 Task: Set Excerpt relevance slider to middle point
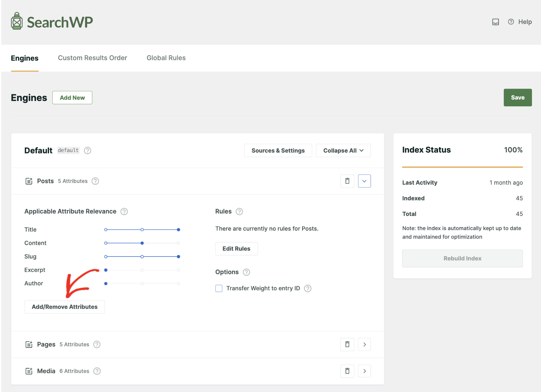click(142, 270)
